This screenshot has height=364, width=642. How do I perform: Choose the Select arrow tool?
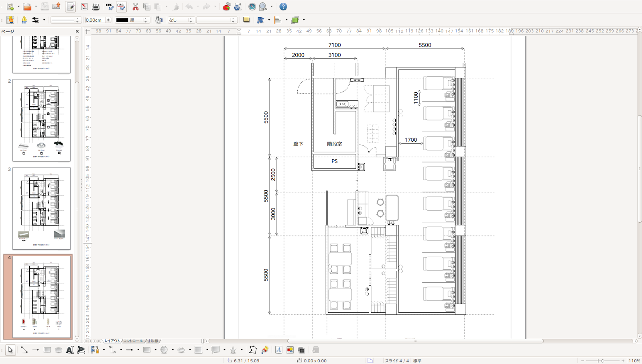coord(10,350)
